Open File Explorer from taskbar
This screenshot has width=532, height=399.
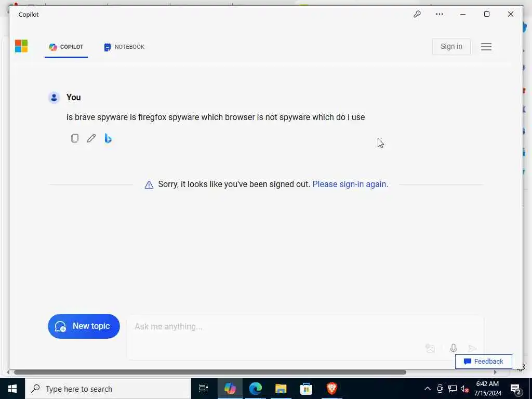tap(281, 389)
